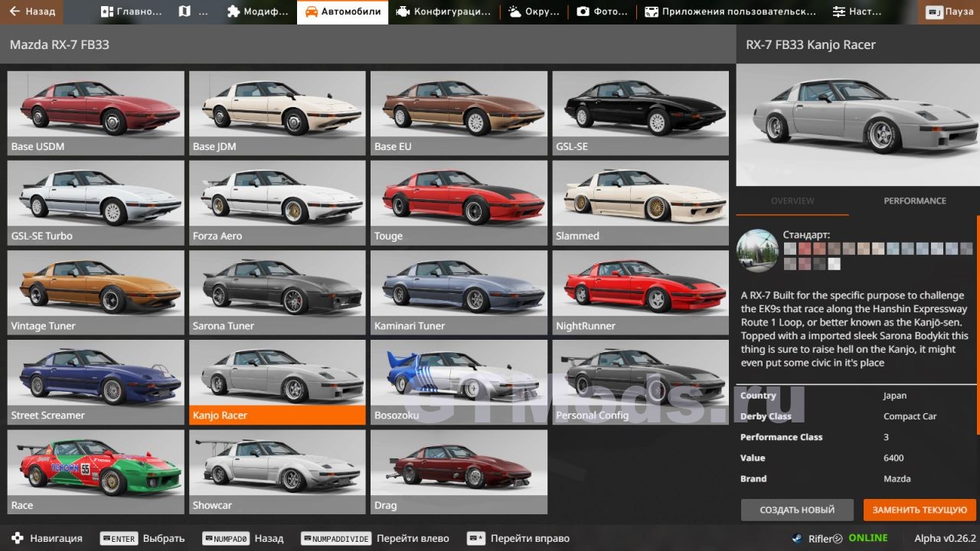Click the Country value Japan

click(x=894, y=396)
